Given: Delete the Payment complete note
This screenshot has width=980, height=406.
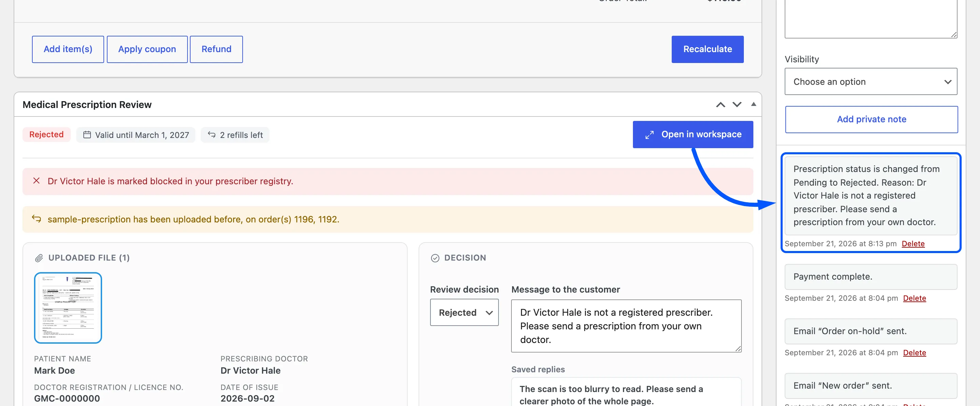Looking at the screenshot, I should [x=914, y=298].
